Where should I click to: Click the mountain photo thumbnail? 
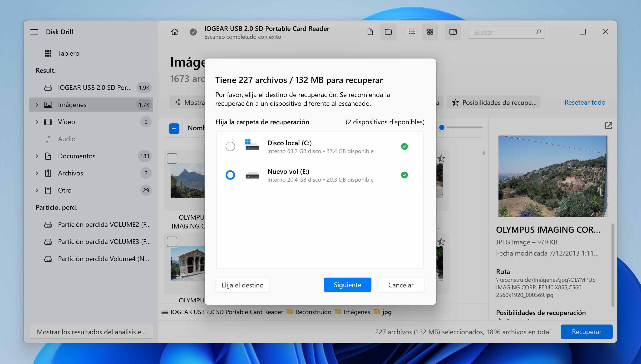pyautogui.click(x=187, y=180)
